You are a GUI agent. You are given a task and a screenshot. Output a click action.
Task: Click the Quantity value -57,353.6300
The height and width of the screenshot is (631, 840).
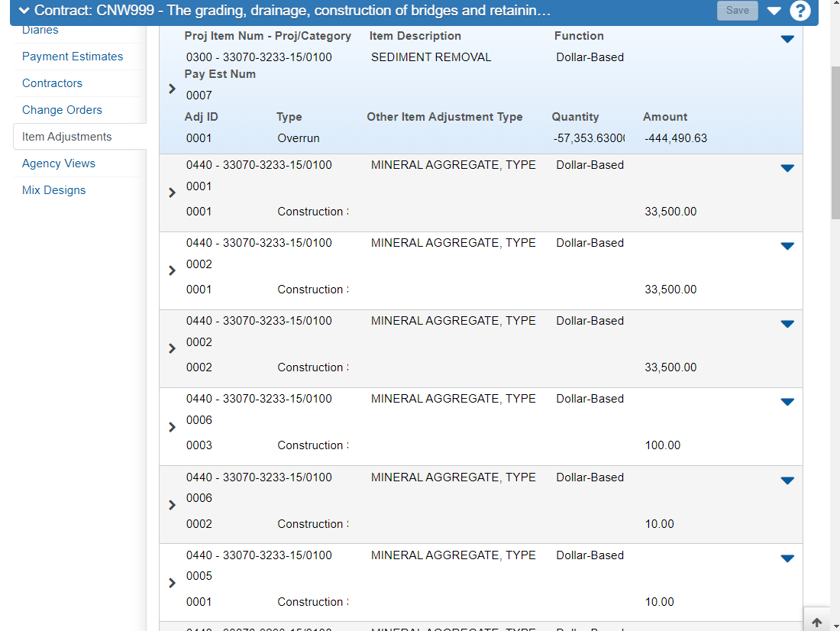click(x=589, y=138)
